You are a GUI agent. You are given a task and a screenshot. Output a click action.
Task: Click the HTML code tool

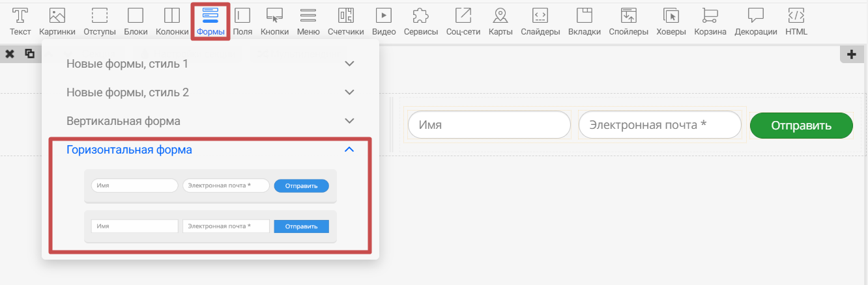click(x=796, y=20)
